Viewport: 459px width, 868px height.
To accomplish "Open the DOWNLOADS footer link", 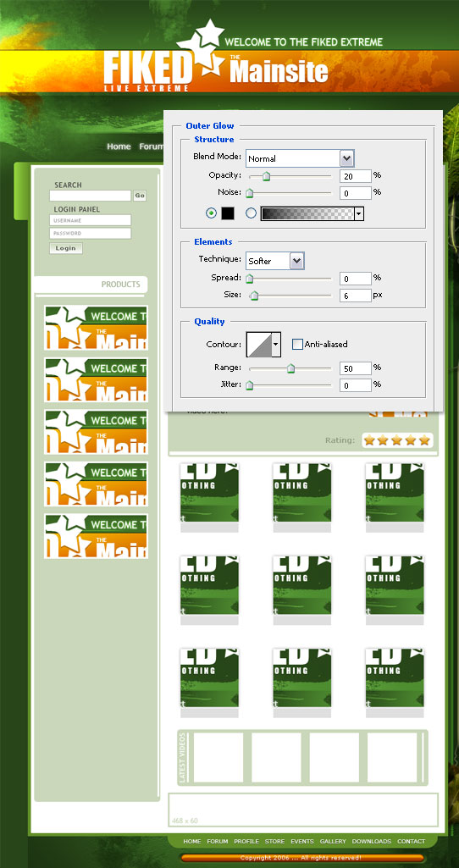I will (x=372, y=842).
